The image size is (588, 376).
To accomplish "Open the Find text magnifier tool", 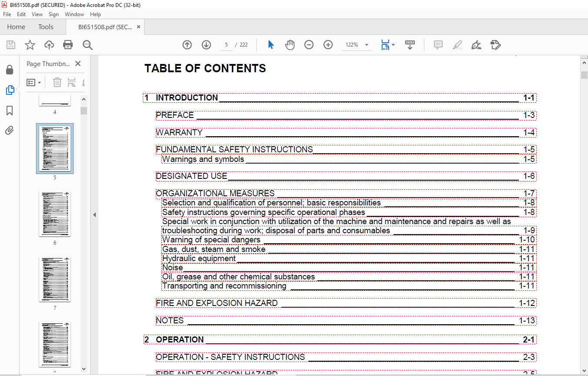I will pyautogui.click(x=87, y=45).
